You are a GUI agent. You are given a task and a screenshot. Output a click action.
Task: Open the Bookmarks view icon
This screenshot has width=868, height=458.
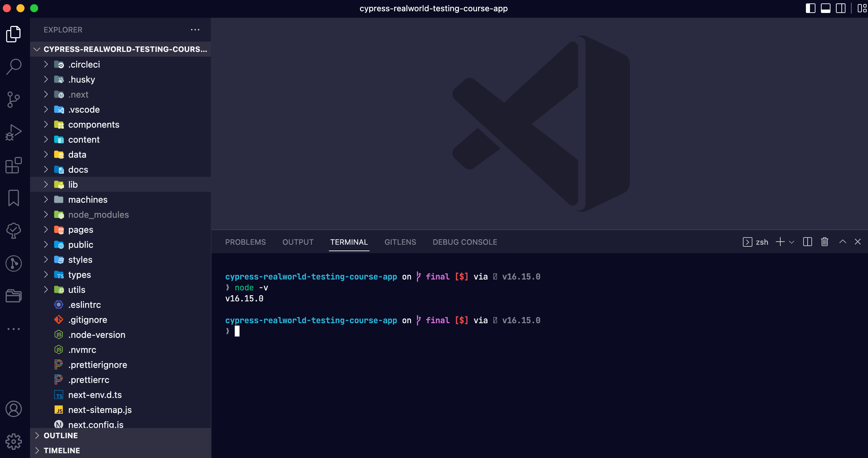tap(14, 198)
